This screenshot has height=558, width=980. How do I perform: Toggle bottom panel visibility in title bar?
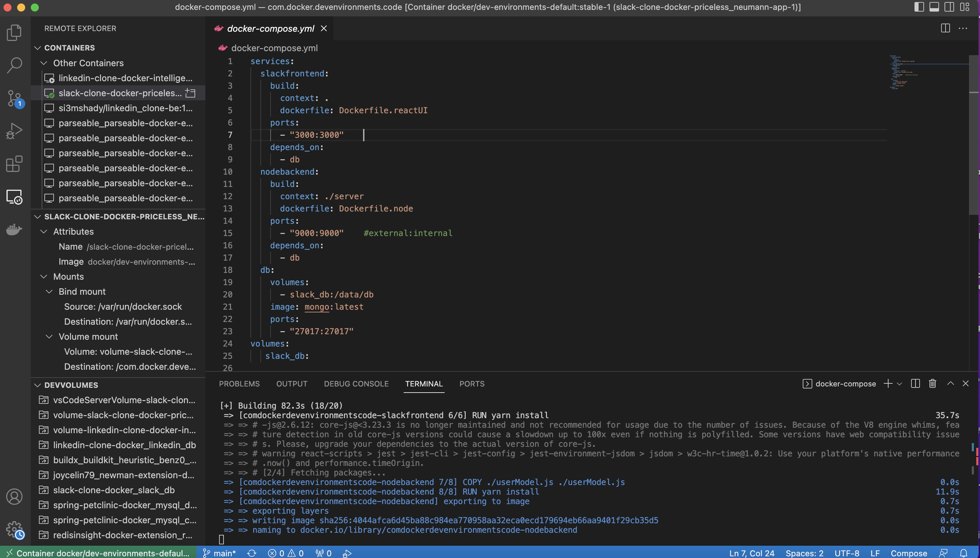tap(934, 7)
